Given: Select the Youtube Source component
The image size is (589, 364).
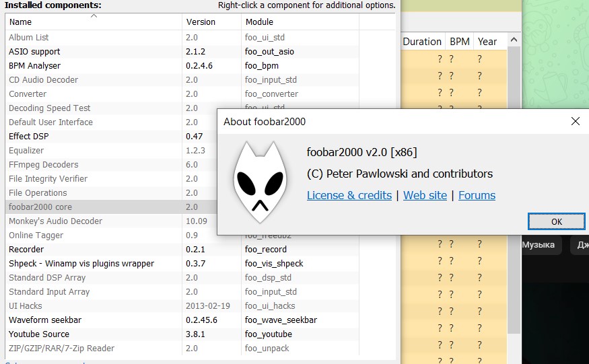Looking at the screenshot, I should 39,334.
